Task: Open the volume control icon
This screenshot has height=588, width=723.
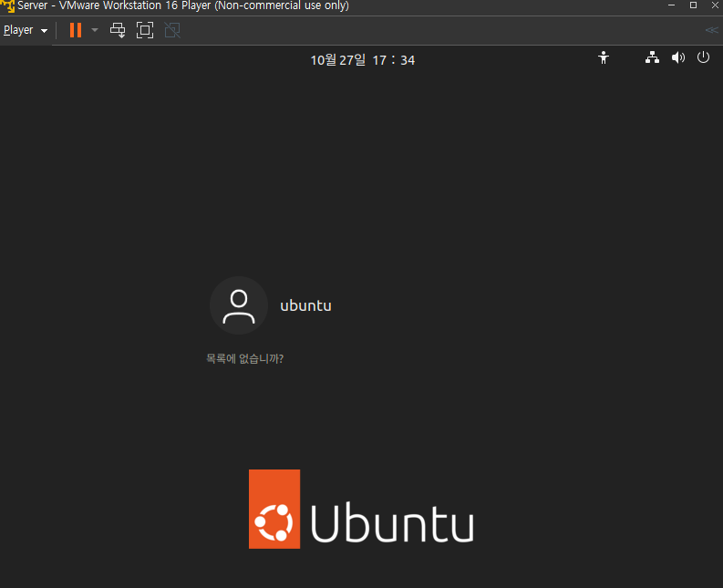Action: pyautogui.click(x=677, y=57)
